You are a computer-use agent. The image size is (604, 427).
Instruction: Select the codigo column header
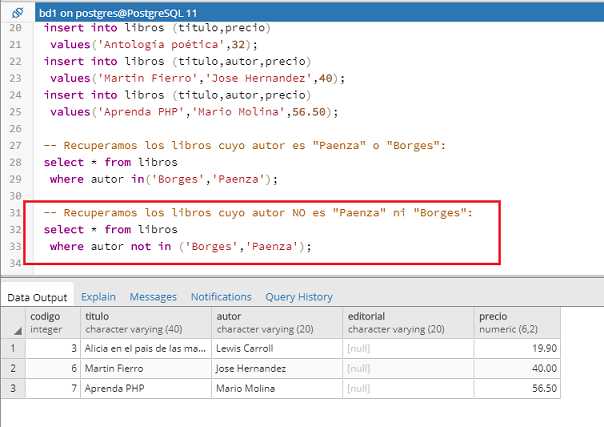(53, 323)
